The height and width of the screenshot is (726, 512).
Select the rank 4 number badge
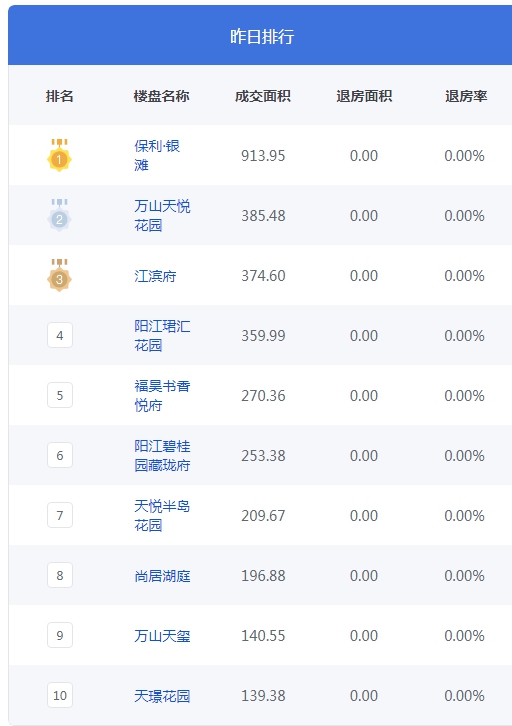pyautogui.click(x=60, y=335)
